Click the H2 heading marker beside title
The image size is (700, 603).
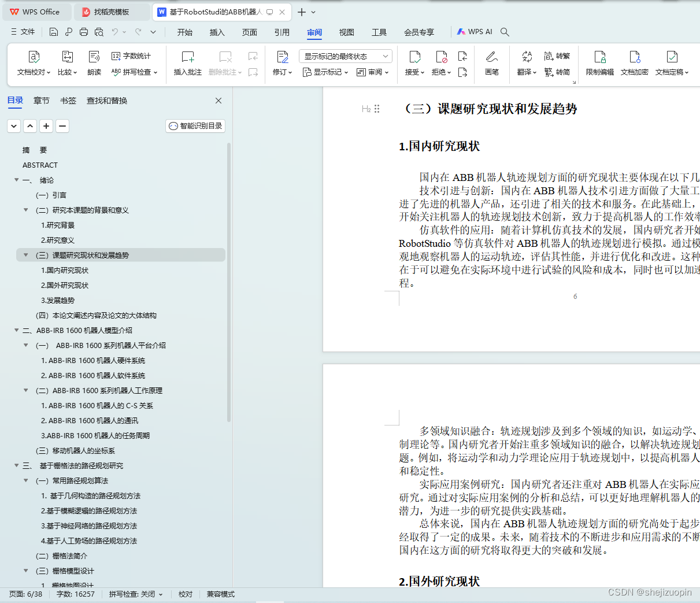click(366, 109)
